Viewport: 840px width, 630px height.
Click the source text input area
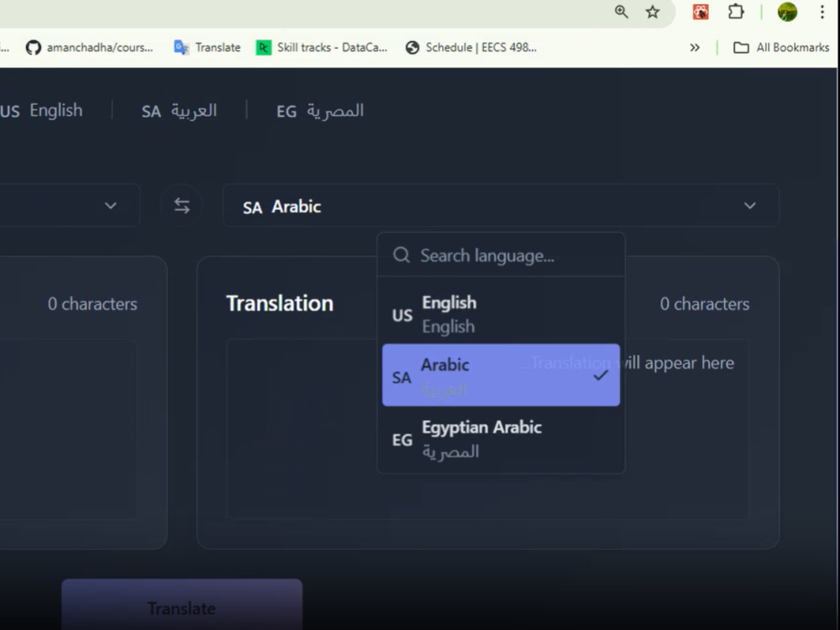pos(68,428)
